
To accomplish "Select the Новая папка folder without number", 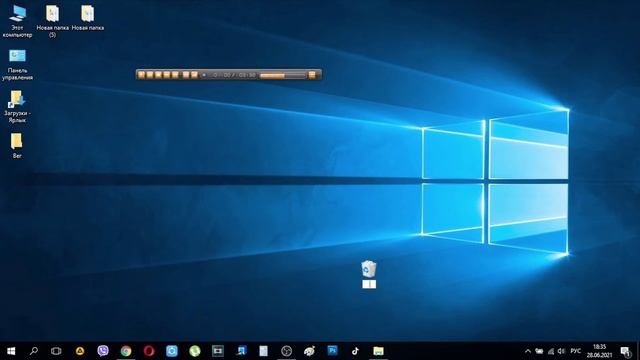I will pos(87,18).
